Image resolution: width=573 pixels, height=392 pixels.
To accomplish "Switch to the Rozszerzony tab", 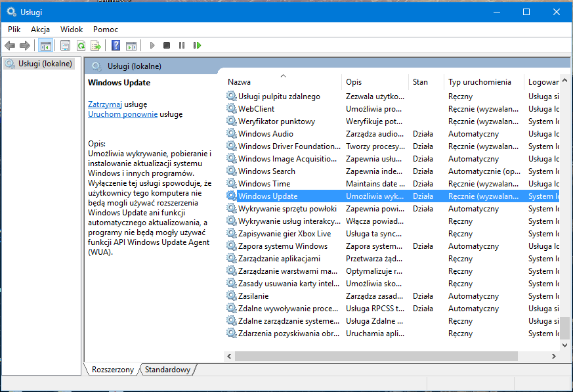I will pos(112,370).
